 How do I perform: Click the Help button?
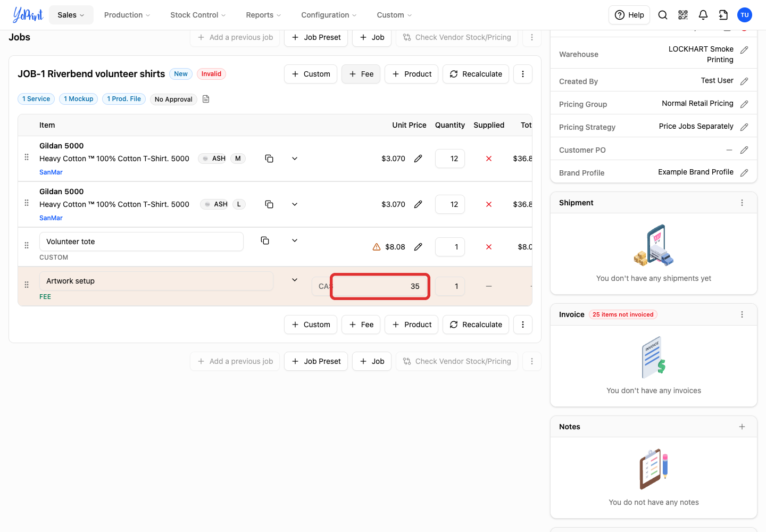coord(629,15)
